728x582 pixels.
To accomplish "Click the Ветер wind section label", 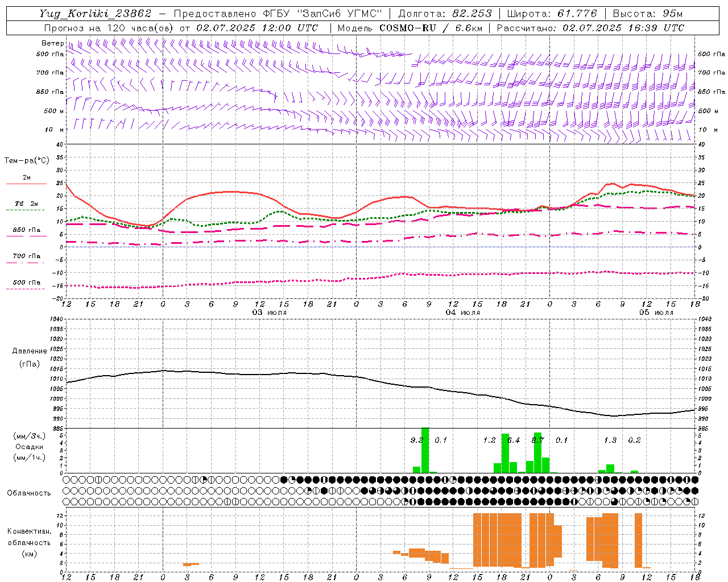I will pyautogui.click(x=52, y=43).
